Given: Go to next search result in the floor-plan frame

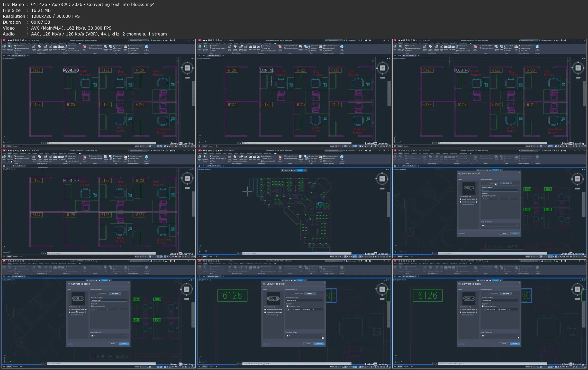Looking at the screenshot, I should [x=295, y=170].
